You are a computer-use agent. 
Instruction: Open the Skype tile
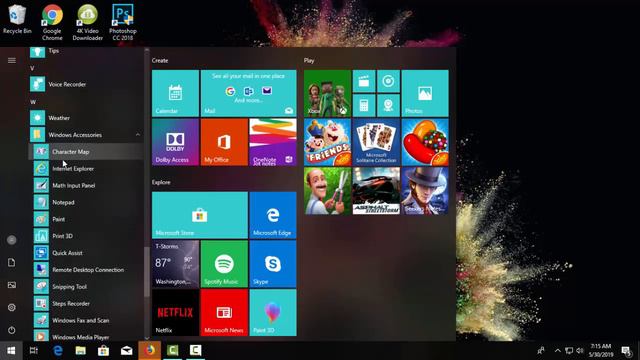273,264
